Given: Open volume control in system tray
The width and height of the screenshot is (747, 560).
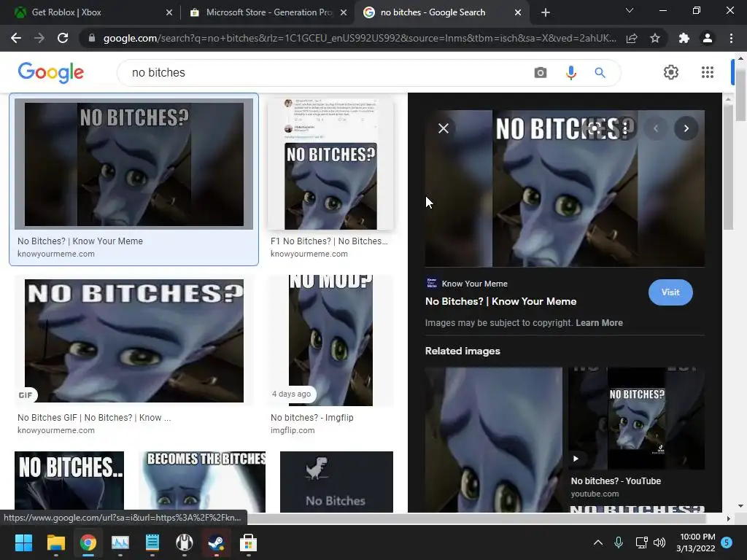Looking at the screenshot, I should (659, 542).
